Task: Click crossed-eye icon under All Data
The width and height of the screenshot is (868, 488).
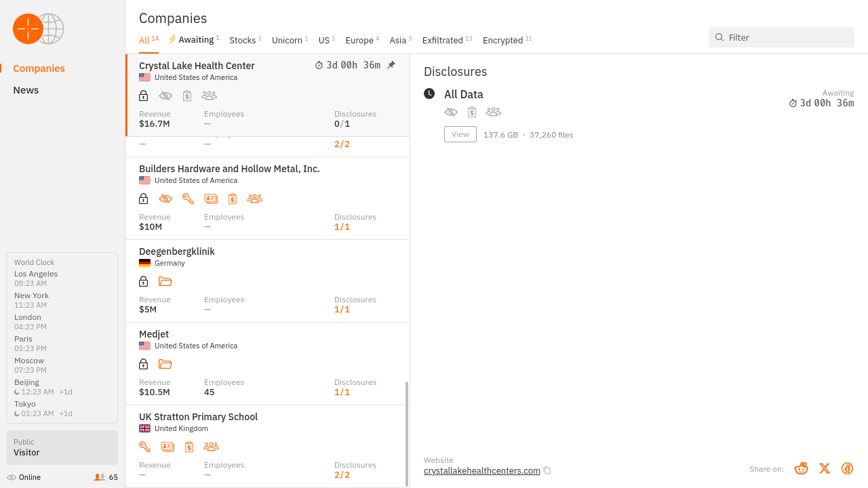Action: [451, 112]
